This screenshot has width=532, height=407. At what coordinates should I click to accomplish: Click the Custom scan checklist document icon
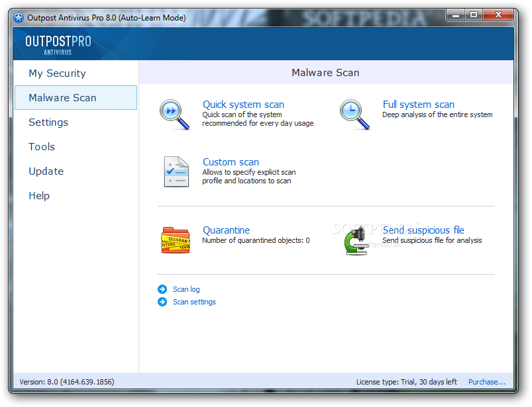click(176, 172)
